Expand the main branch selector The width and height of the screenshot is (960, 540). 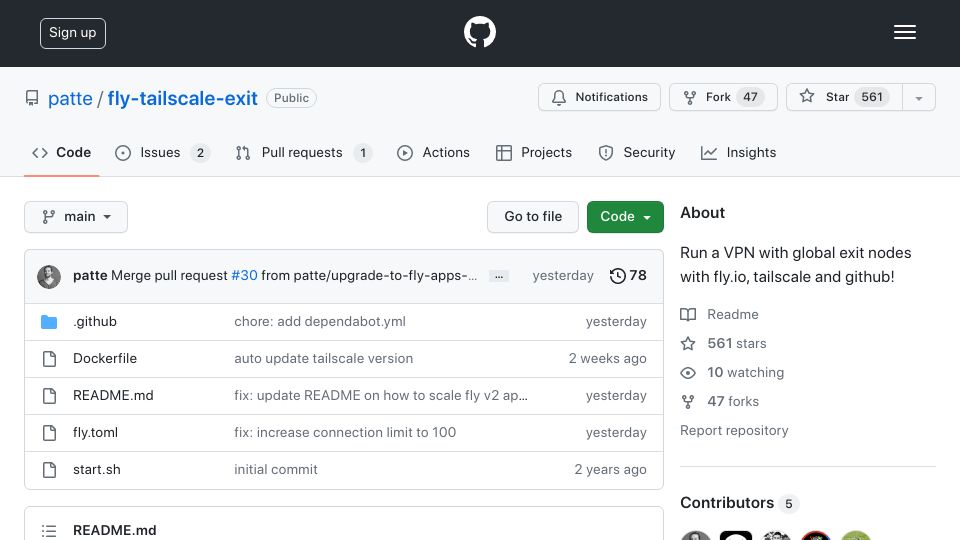(x=76, y=217)
